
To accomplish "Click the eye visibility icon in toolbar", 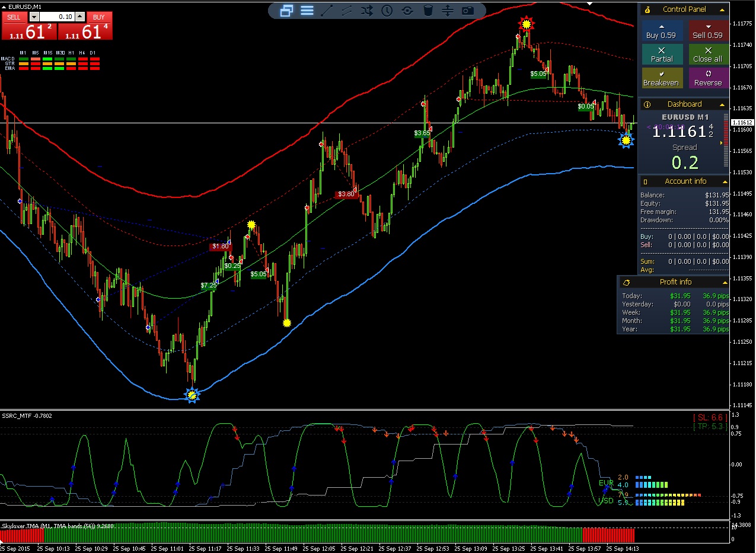I will click(407, 10).
